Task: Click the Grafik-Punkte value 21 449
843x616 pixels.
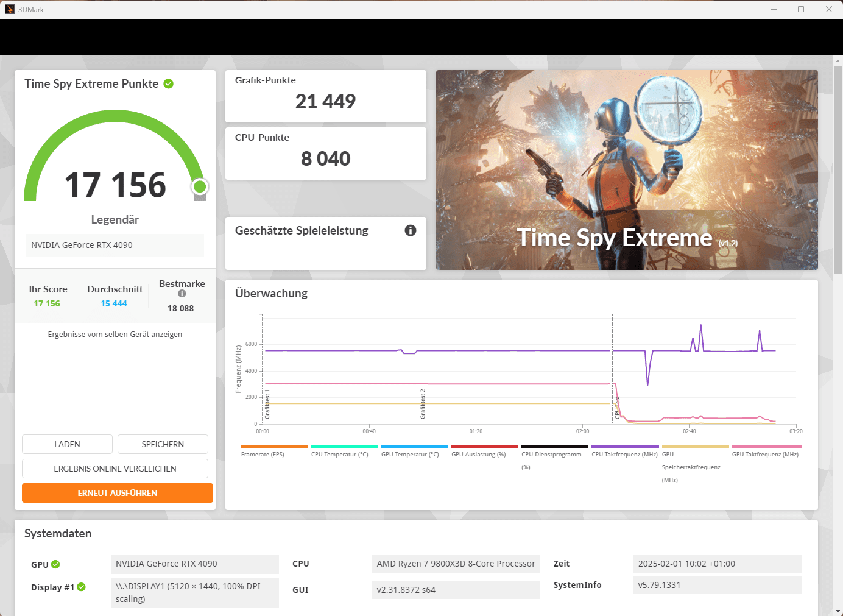Action: pos(326,101)
